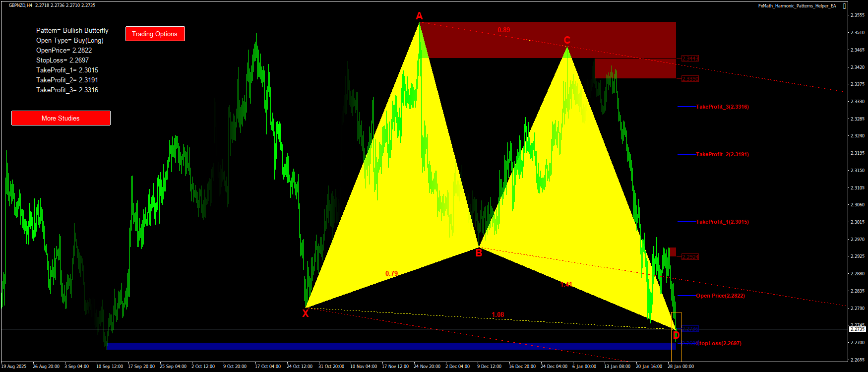This screenshot has height=372, width=868.
Task: Select the TakeProfit_2(2.3191) line label
Action: pos(723,154)
